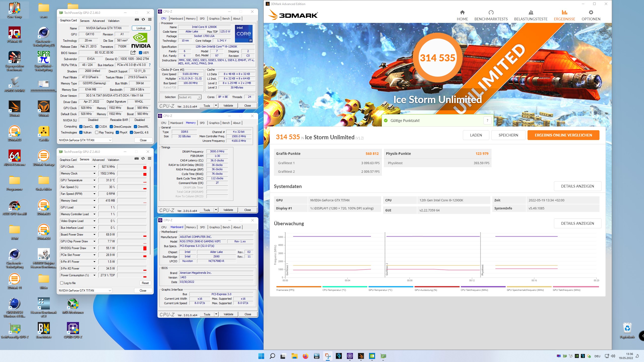Open GPU selector dropdown in GPU-Z Graphics Card window

click(x=85, y=140)
